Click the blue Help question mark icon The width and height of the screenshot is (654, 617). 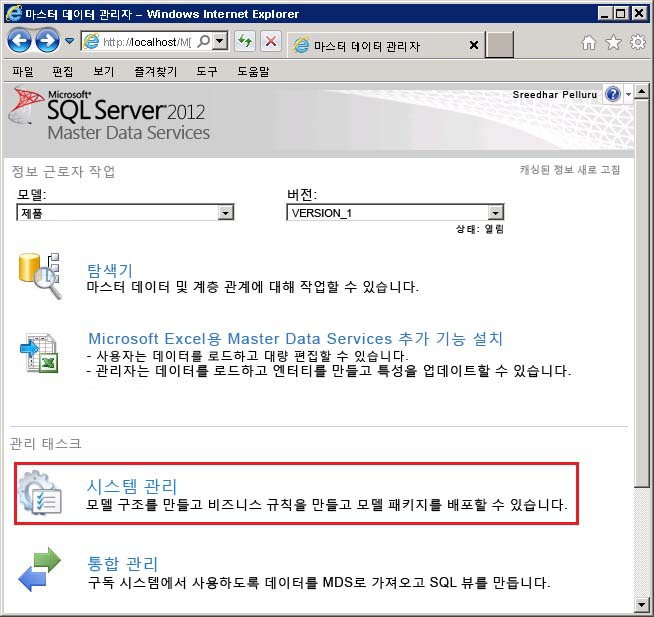613,94
